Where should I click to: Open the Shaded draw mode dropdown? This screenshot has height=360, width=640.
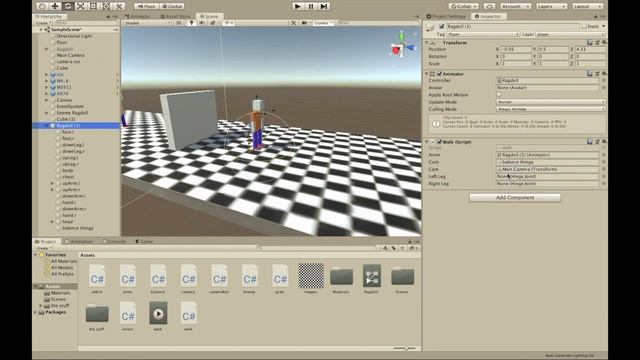coord(148,23)
